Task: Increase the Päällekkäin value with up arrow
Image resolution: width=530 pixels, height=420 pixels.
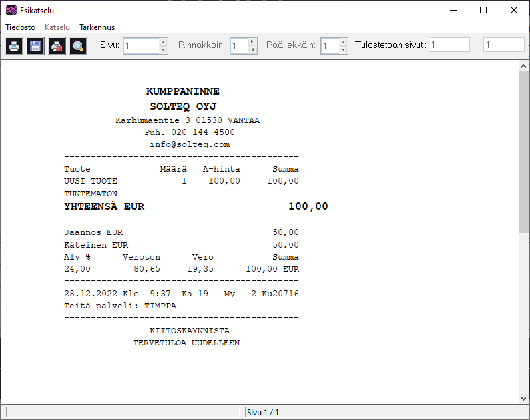Action: pos(344,42)
